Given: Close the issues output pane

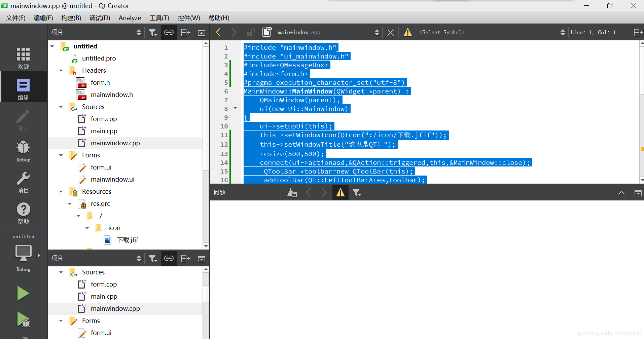Looking at the screenshot, I should pos(638,193).
